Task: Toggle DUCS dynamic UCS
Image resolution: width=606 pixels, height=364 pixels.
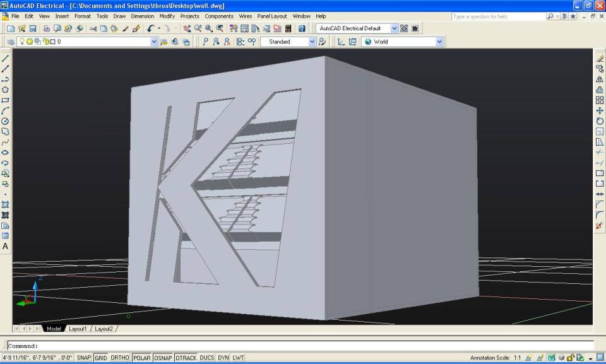Action: point(207,358)
